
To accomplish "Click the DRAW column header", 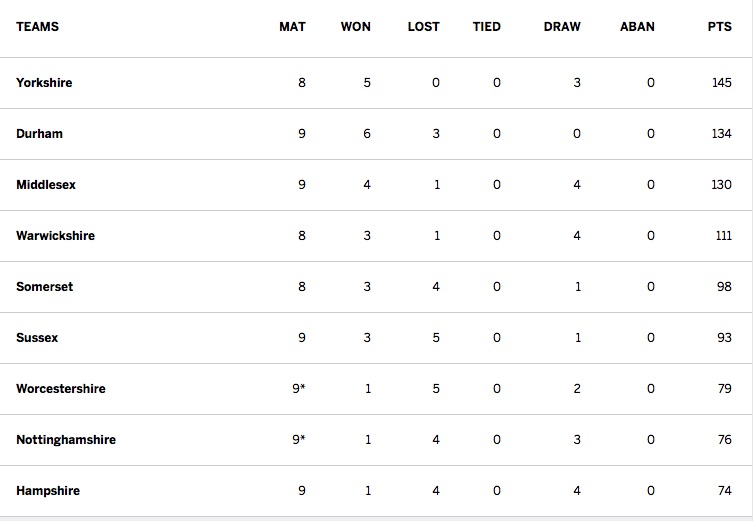I will (x=562, y=27).
